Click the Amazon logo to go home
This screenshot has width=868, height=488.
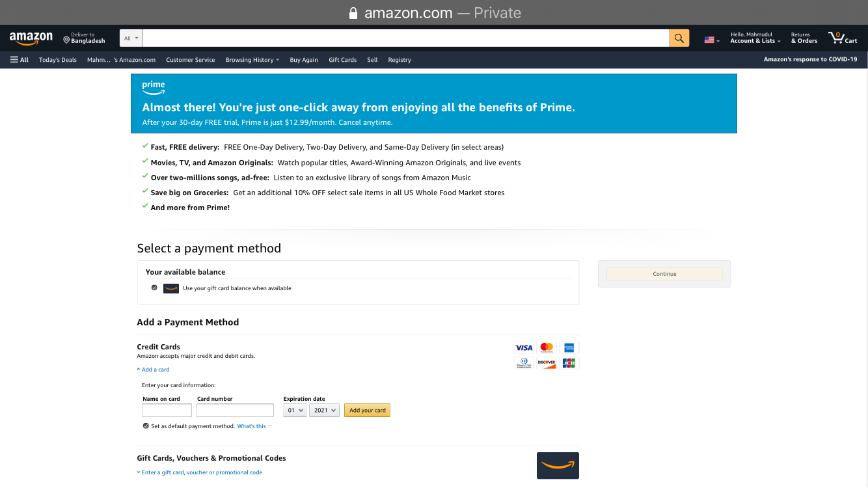pos(30,38)
